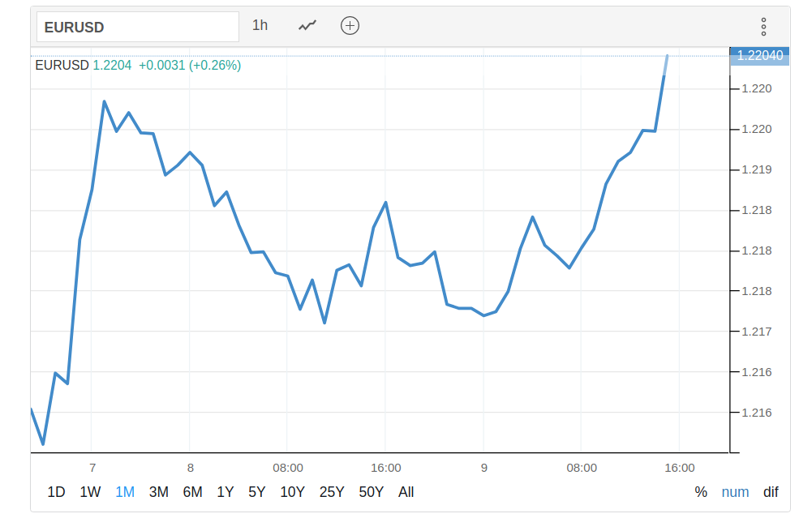
Task: Toggle percent scale mode
Action: pos(701,492)
